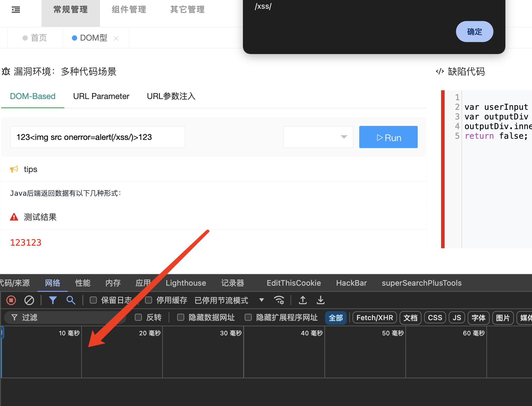Click the 测试结果 warning icon
The image size is (532, 406).
pos(14,217)
